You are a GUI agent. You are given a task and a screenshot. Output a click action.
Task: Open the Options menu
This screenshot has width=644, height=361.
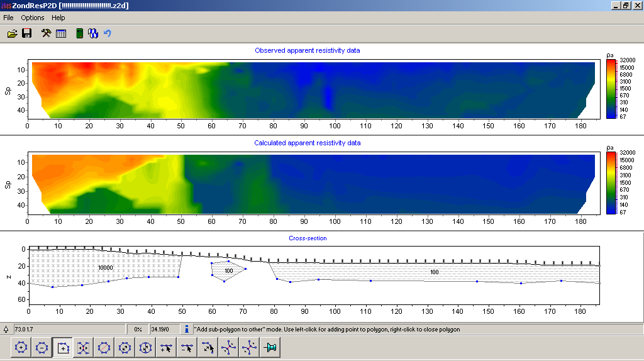[33, 18]
